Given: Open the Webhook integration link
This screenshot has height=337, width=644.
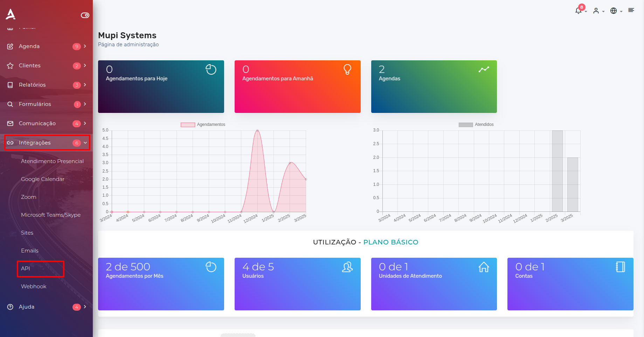Looking at the screenshot, I should click(34, 287).
